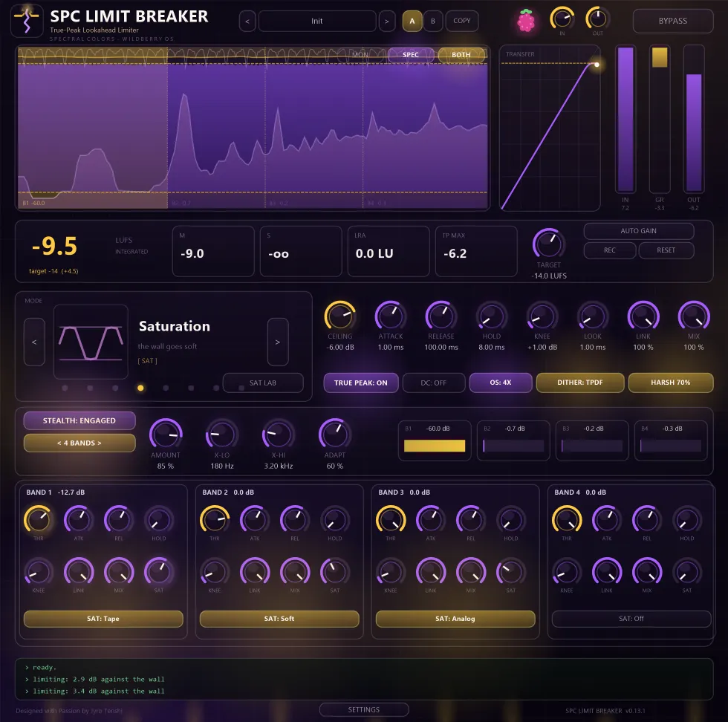Cycle the OS: 4X oversampling option
The image size is (728, 722).
point(501,383)
